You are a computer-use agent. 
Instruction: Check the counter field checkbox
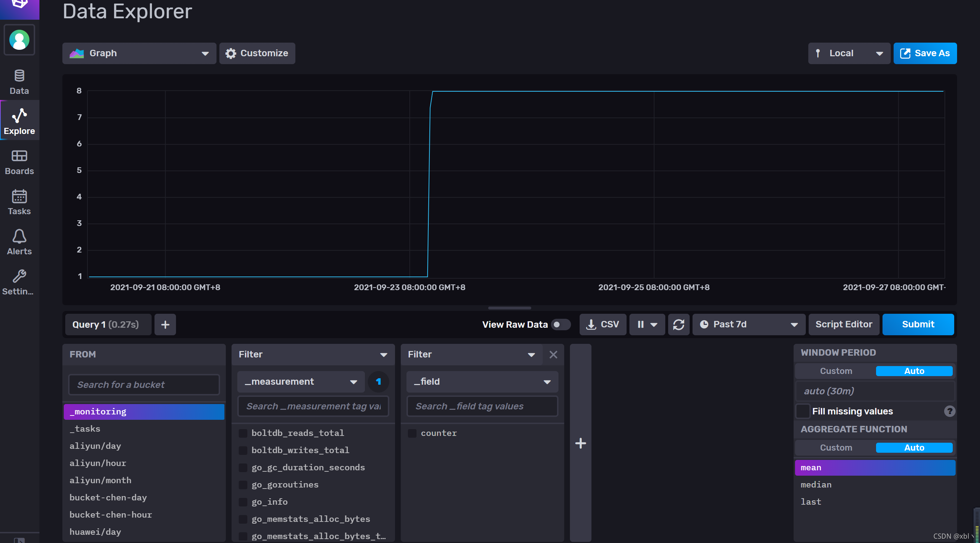412,433
